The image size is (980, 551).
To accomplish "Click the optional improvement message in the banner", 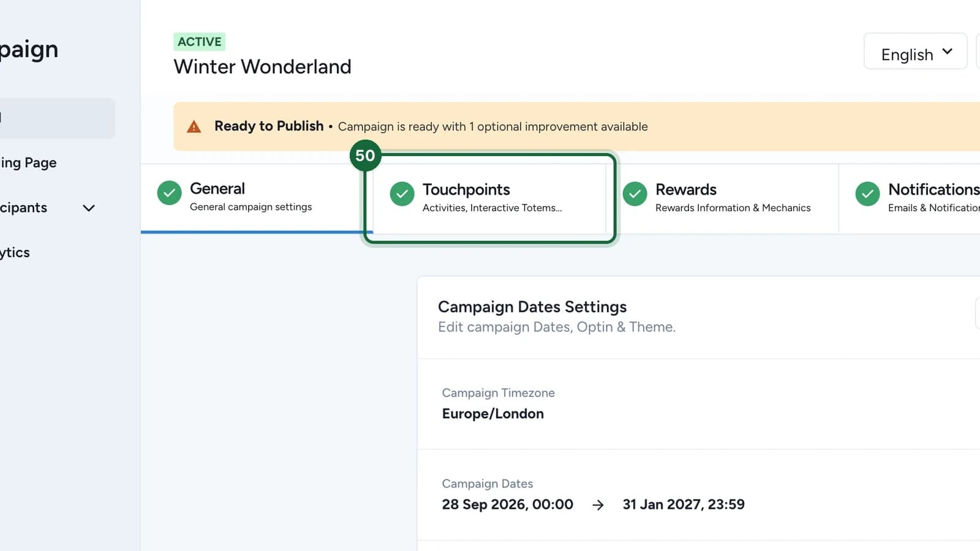I will (x=493, y=127).
